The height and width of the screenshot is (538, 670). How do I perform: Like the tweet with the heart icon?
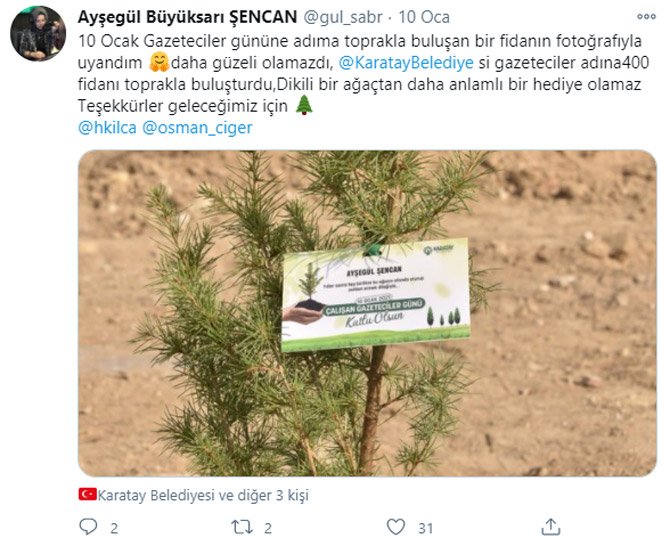(396, 527)
